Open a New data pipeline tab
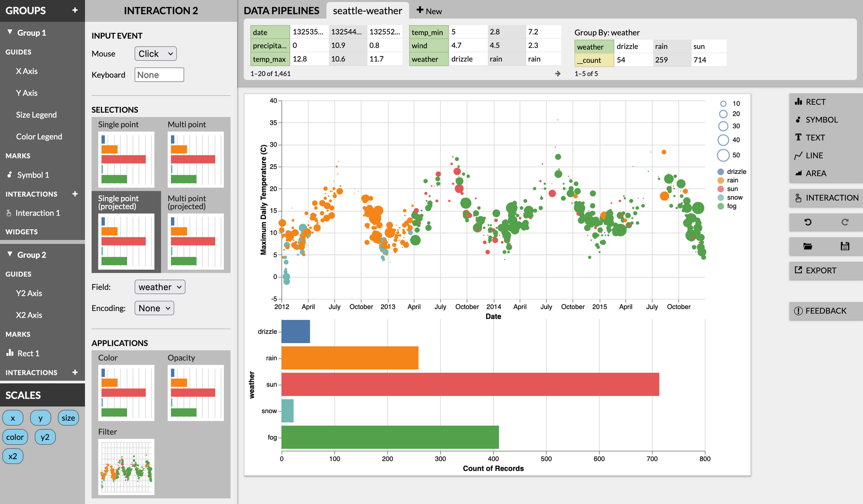863x504 pixels. (x=429, y=11)
